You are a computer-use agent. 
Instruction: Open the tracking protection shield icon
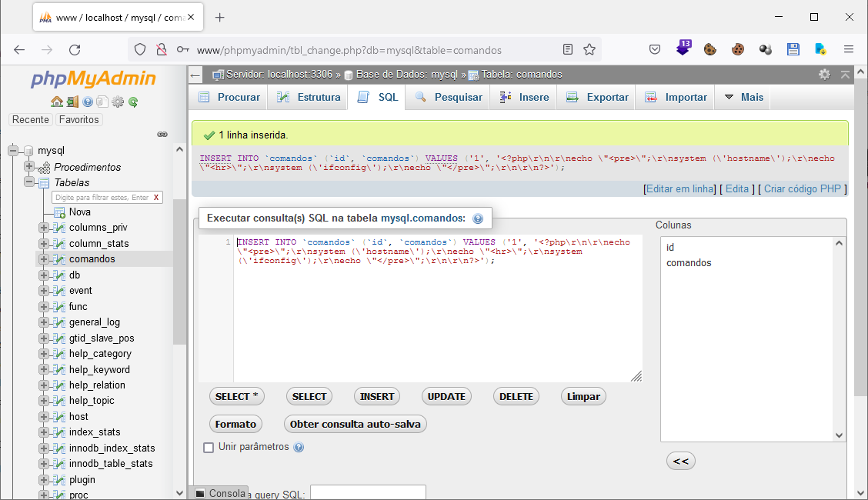click(140, 50)
